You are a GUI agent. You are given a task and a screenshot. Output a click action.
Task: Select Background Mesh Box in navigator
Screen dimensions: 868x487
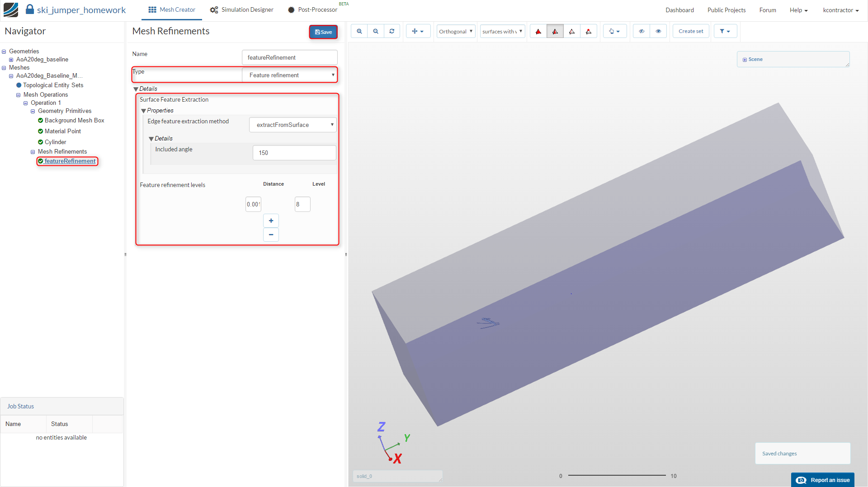coord(74,120)
